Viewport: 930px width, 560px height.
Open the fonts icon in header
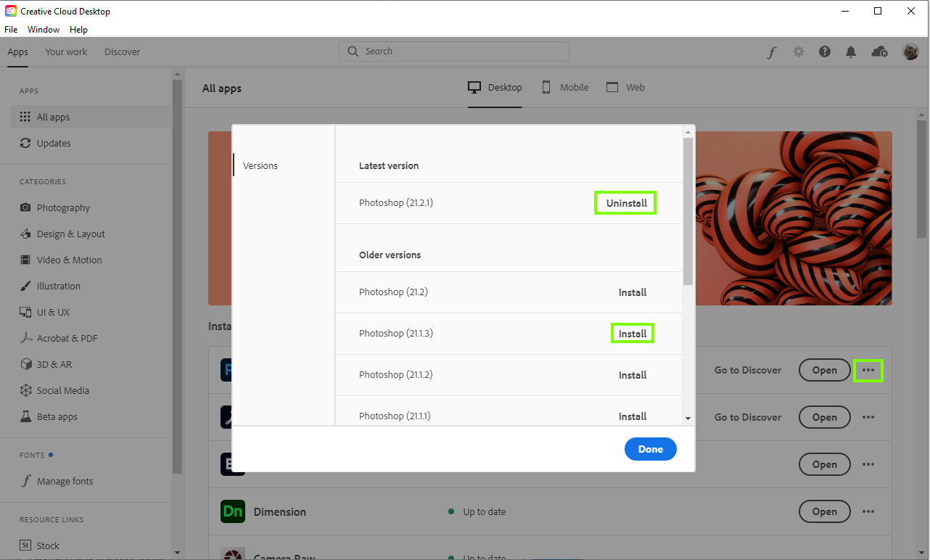(x=772, y=52)
